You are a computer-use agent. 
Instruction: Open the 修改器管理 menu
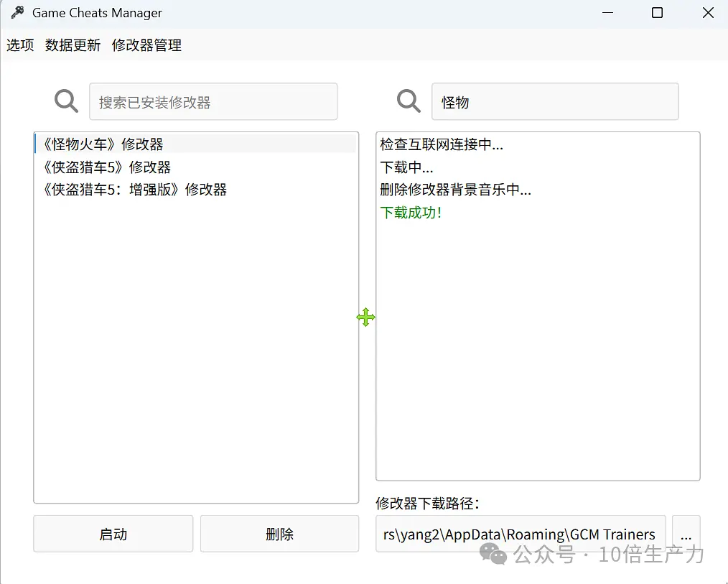tap(146, 45)
